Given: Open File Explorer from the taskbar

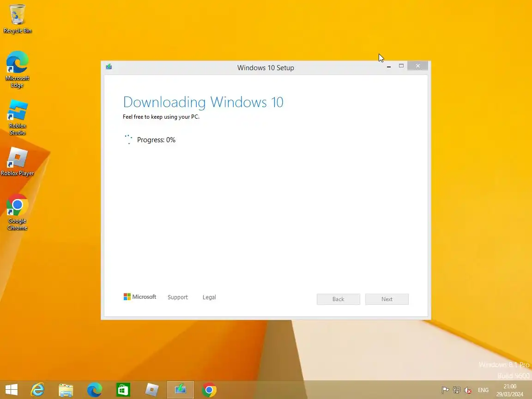Looking at the screenshot, I should tap(66, 390).
